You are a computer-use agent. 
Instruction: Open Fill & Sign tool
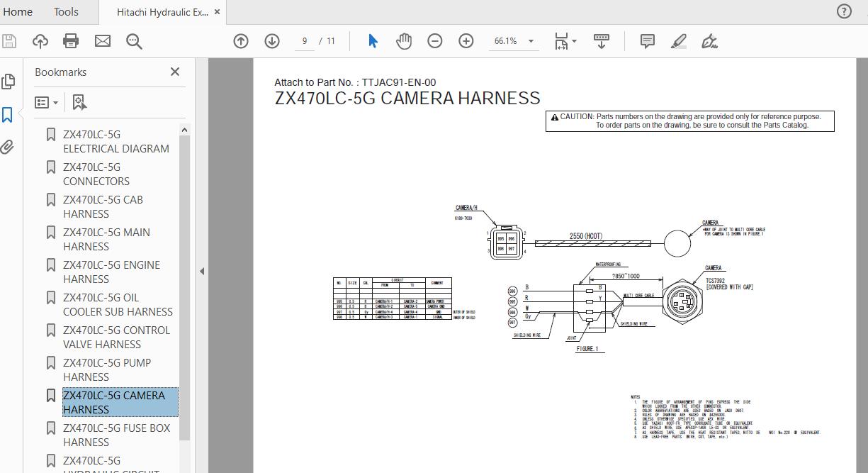(709, 40)
